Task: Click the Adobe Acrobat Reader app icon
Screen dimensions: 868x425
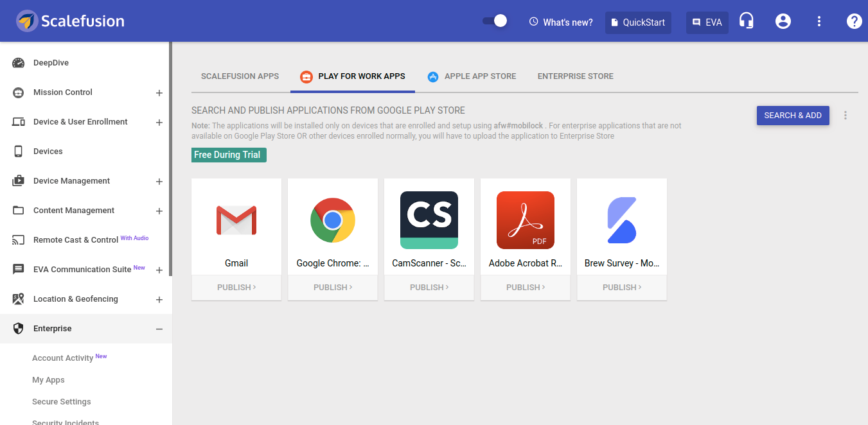Action: click(526, 220)
